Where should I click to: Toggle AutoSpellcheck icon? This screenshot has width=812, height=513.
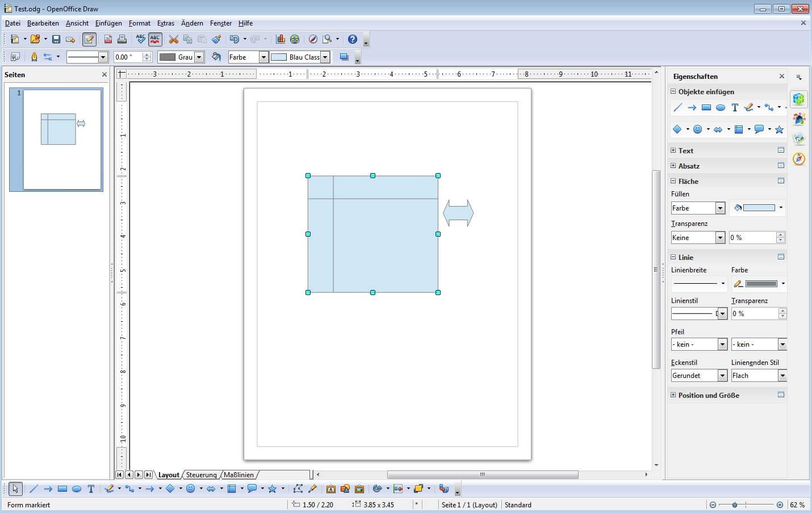[155, 39]
